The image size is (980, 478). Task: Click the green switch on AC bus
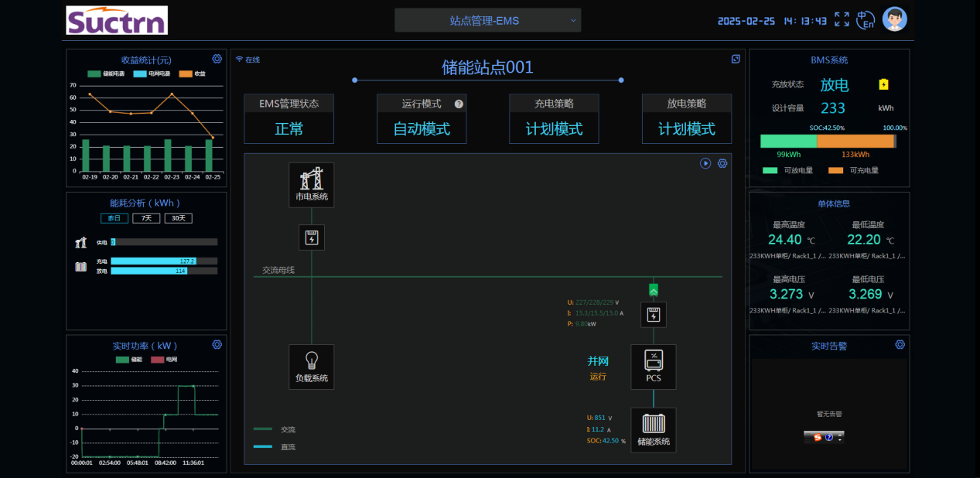tap(654, 290)
